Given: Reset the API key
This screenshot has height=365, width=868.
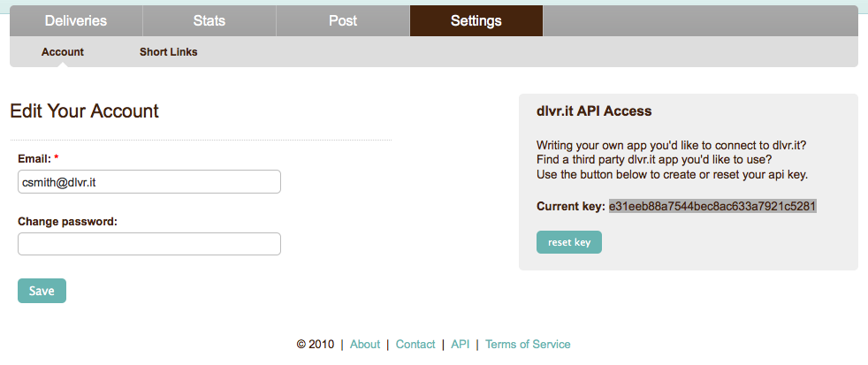Looking at the screenshot, I should click(x=569, y=242).
